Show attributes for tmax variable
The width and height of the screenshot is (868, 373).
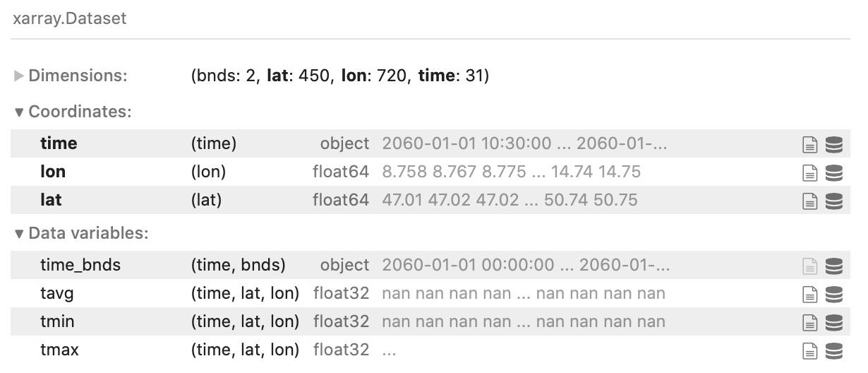(809, 350)
